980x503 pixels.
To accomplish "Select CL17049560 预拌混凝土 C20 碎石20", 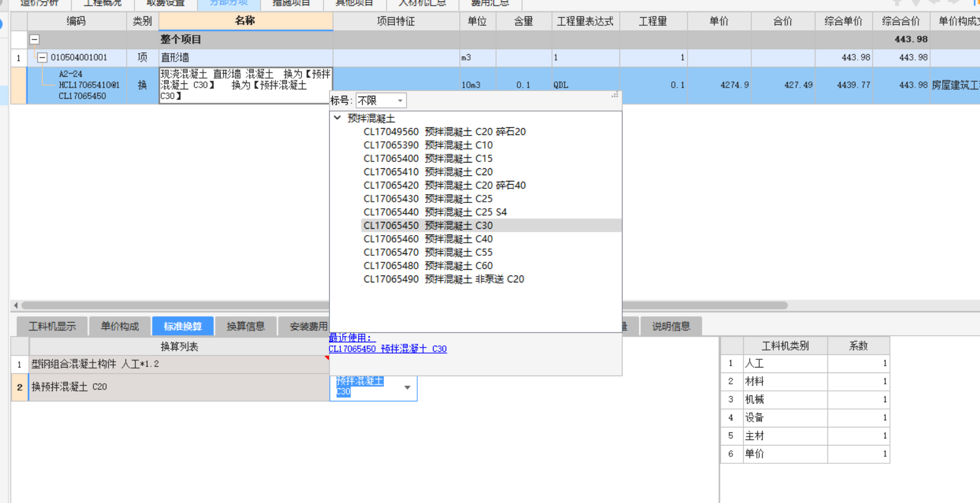I will click(x=444, y=132).
